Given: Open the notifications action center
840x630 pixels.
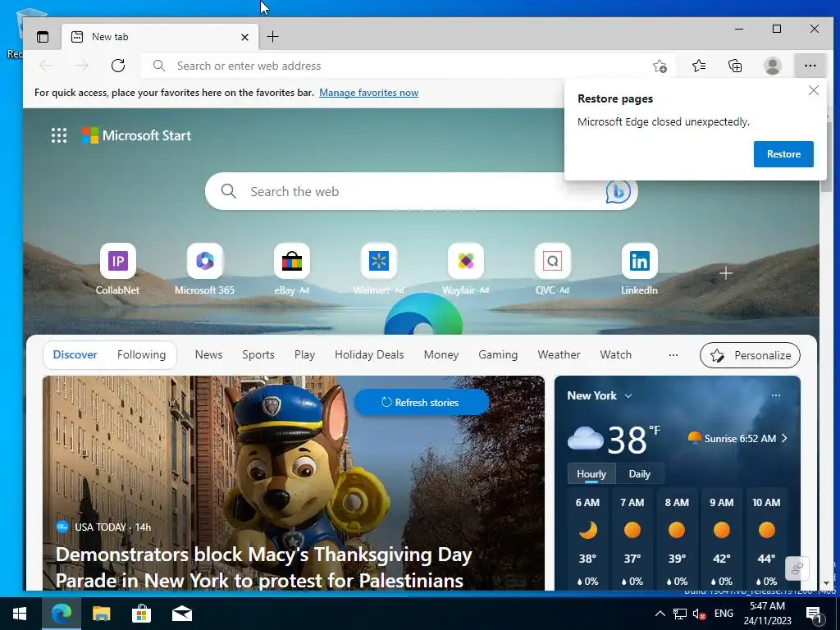Looking at the screenshot, I should click(x=815, y=614).
